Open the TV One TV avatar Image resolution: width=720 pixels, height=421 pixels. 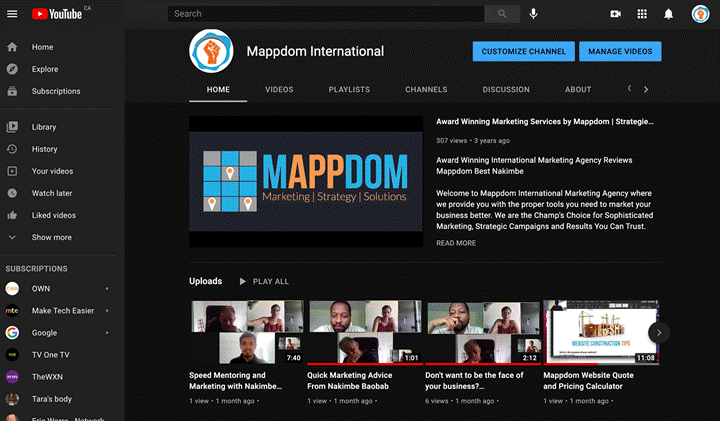point(12,354)
